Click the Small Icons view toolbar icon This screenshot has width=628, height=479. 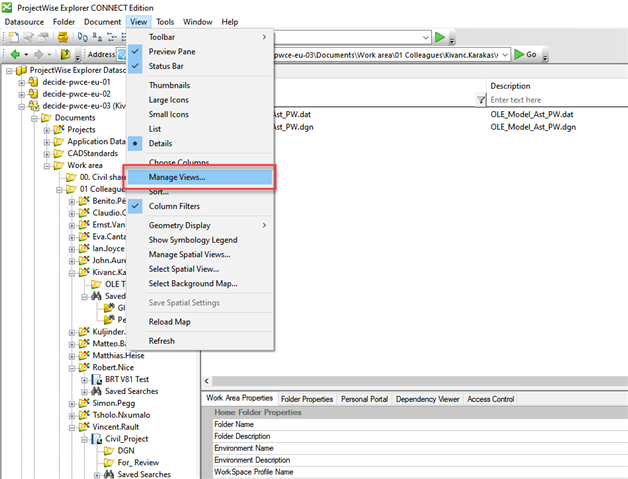coord(97,37)
